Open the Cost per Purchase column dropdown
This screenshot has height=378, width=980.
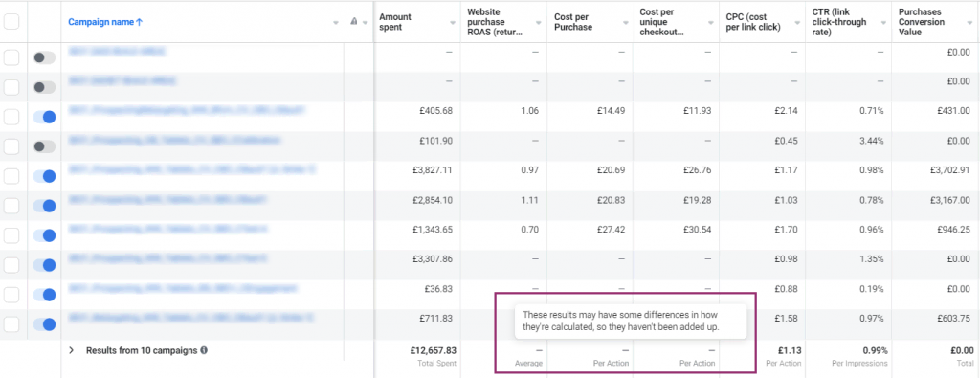coord(625,23)
